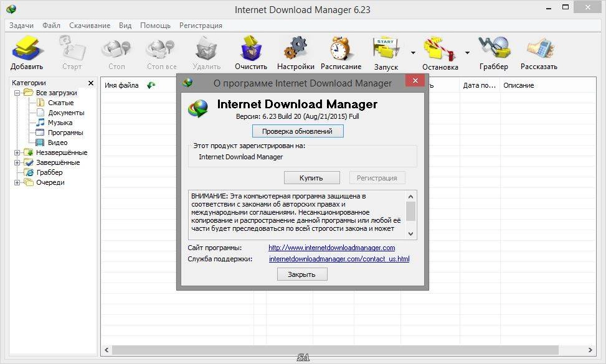Expand the Очереди node

coord(17,182)
